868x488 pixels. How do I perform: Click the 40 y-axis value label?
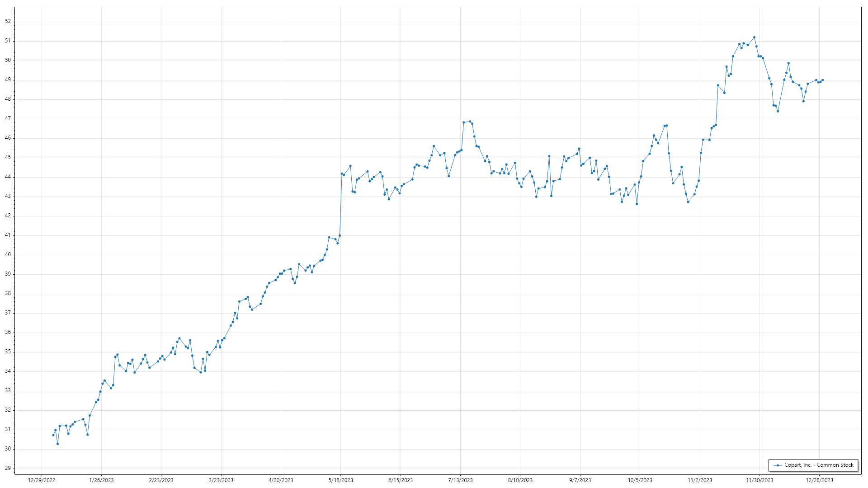(8, 254)
